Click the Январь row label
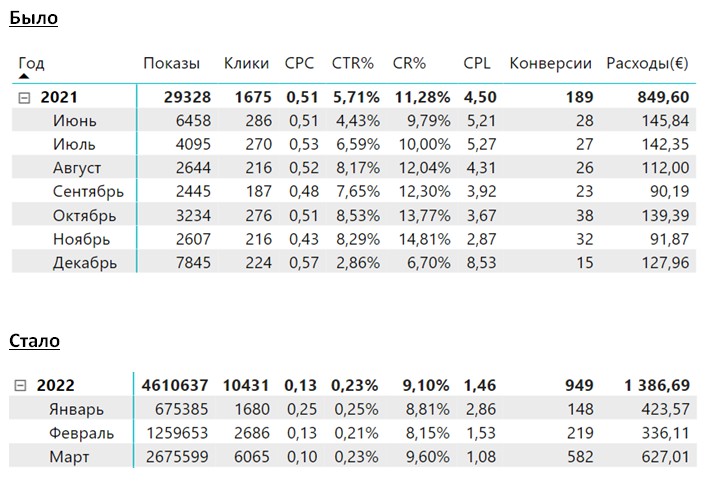This screenshot has height=483, width=705. tap(75, 409)
